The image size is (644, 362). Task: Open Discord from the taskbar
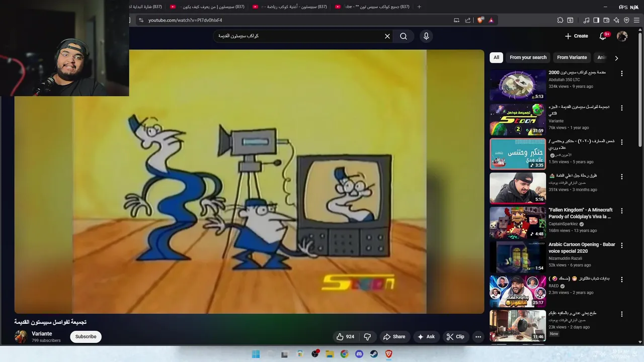click(359, 354)
